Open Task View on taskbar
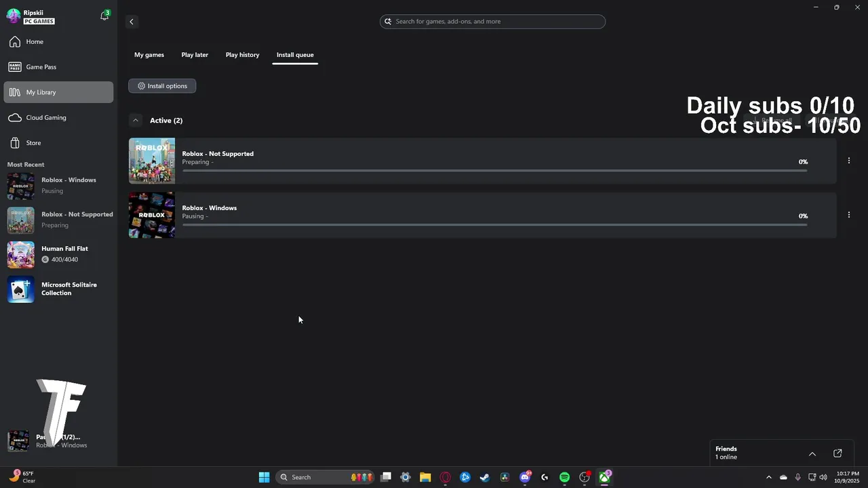The image size is (868, 488). click(386, 477)
